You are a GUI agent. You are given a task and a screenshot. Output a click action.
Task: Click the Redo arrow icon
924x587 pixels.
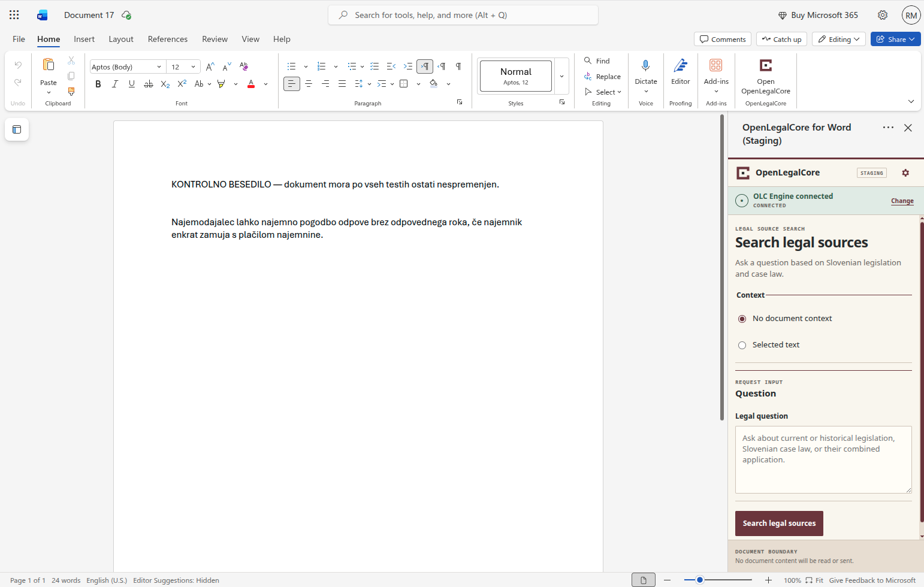(x=18, y=82)
